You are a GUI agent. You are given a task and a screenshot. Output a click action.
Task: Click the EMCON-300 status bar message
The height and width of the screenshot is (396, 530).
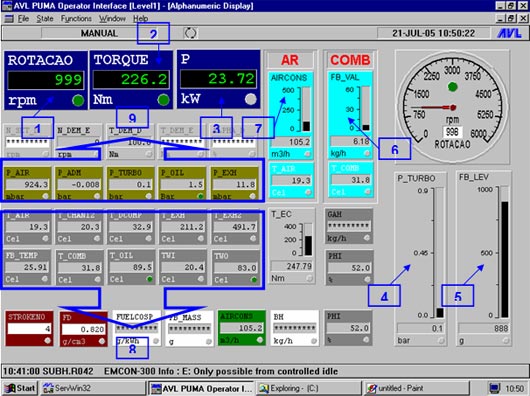[221, 371]
